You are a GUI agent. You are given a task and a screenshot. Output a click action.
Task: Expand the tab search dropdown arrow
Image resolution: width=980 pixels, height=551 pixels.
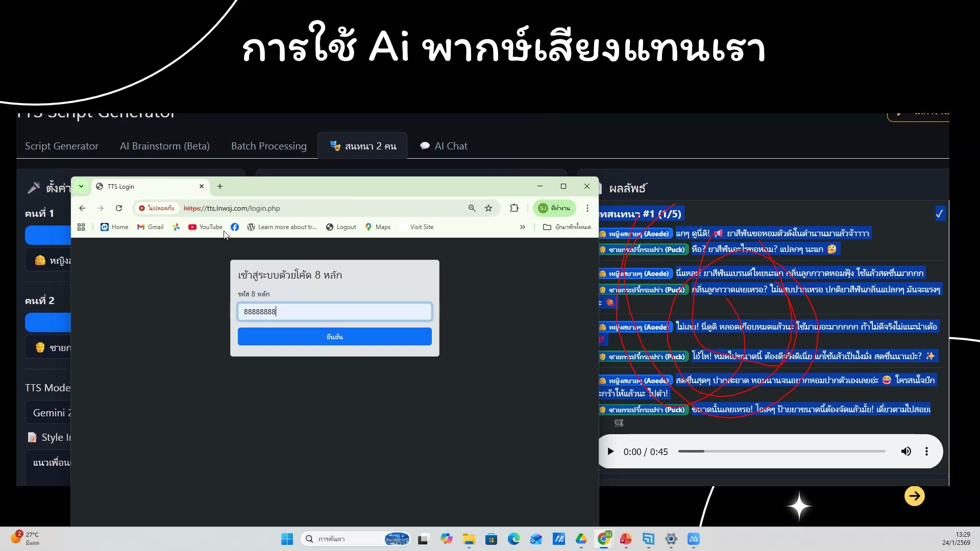tap(81, 186)
